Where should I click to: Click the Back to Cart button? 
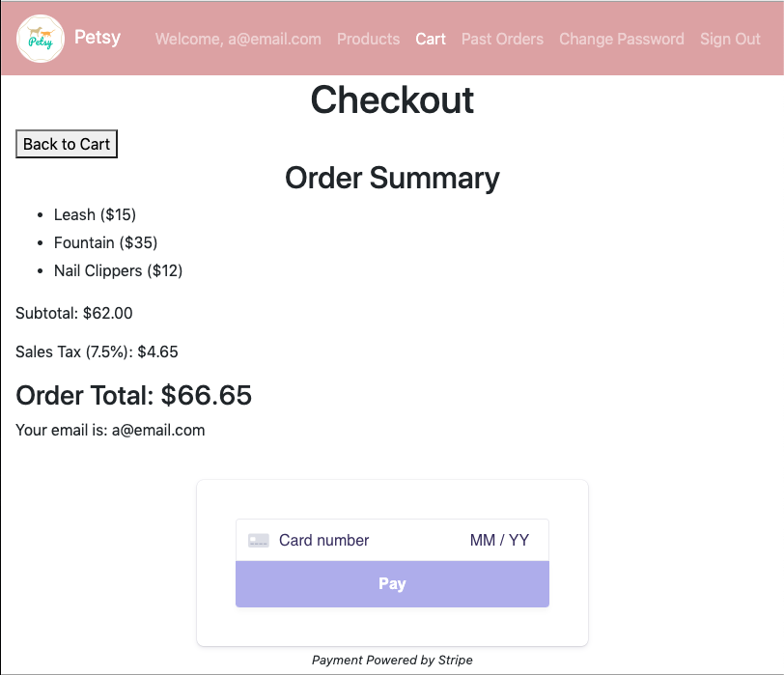pyautogui.click(x=67, y=144)
